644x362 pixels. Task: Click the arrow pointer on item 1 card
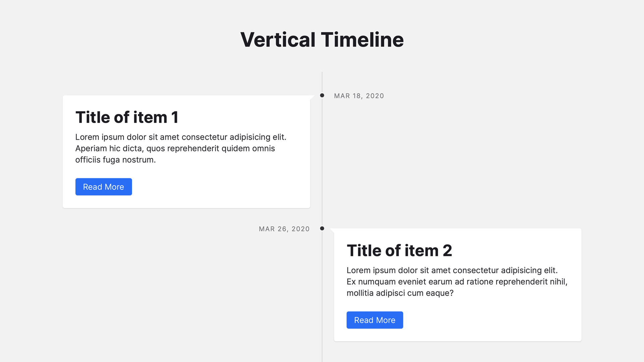click(312, 98)
